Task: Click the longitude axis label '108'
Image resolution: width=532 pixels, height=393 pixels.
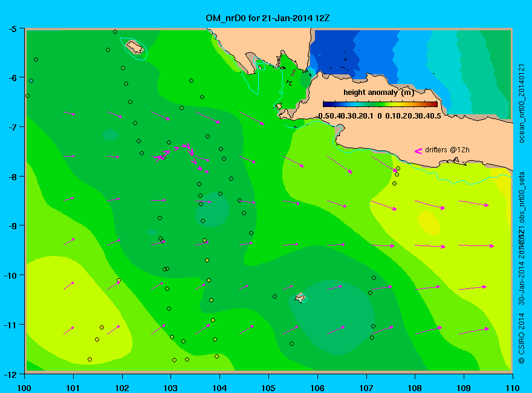Action: (x=415, y=388)
